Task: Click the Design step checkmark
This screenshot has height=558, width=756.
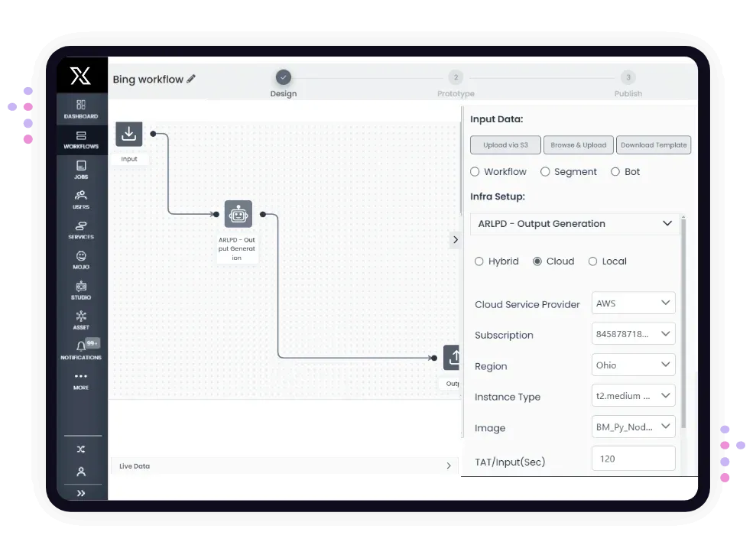Action: click(284, 77)
